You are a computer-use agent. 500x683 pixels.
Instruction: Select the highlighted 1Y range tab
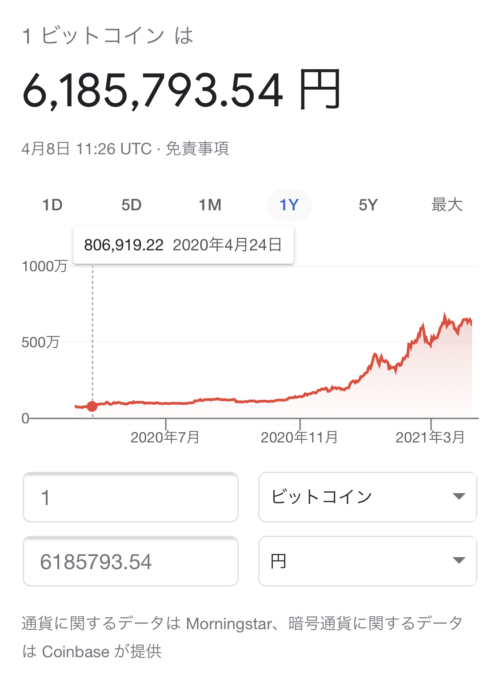point(289,205)
